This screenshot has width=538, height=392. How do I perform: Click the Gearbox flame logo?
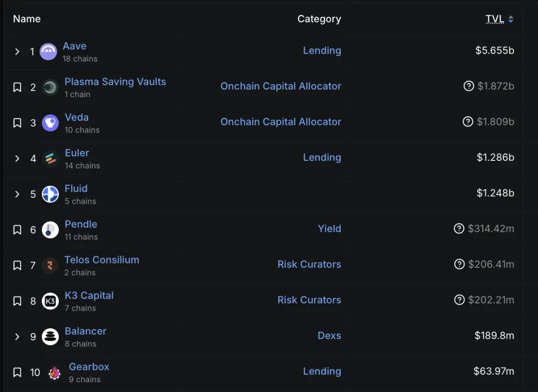[x=54, y=372]
